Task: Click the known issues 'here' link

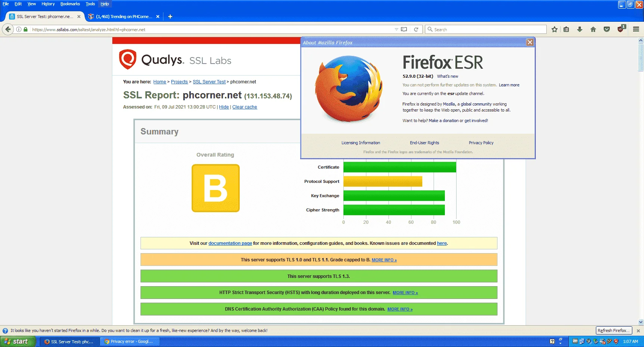Action: (x=442, y=243)
